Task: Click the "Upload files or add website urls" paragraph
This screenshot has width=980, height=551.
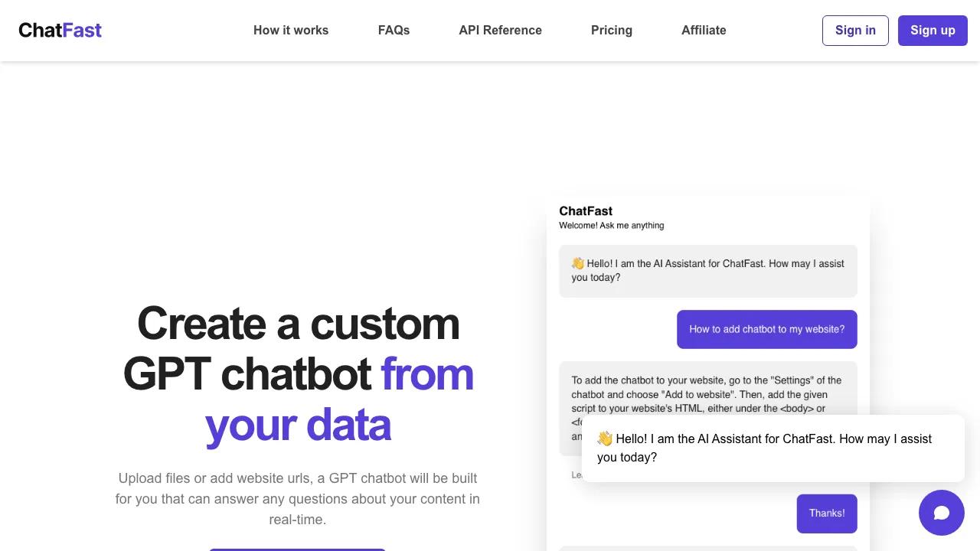Action: pos(298,498)
